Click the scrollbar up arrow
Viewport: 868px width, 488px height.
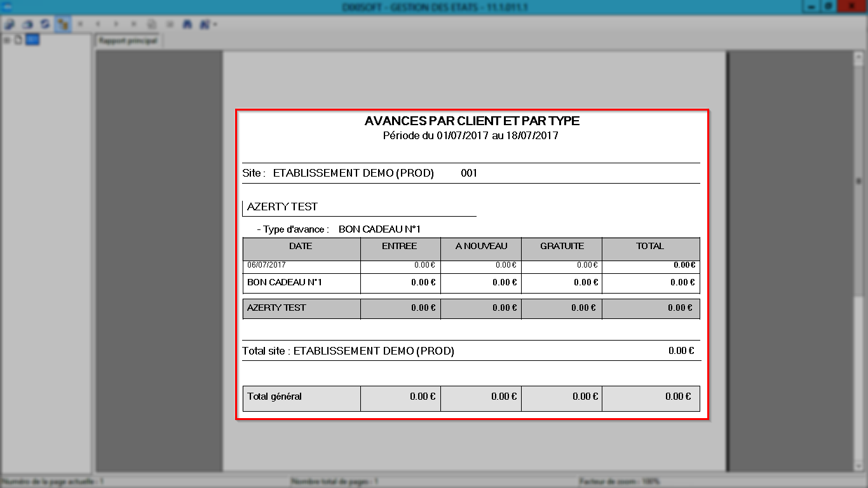[x=858, y=56]
